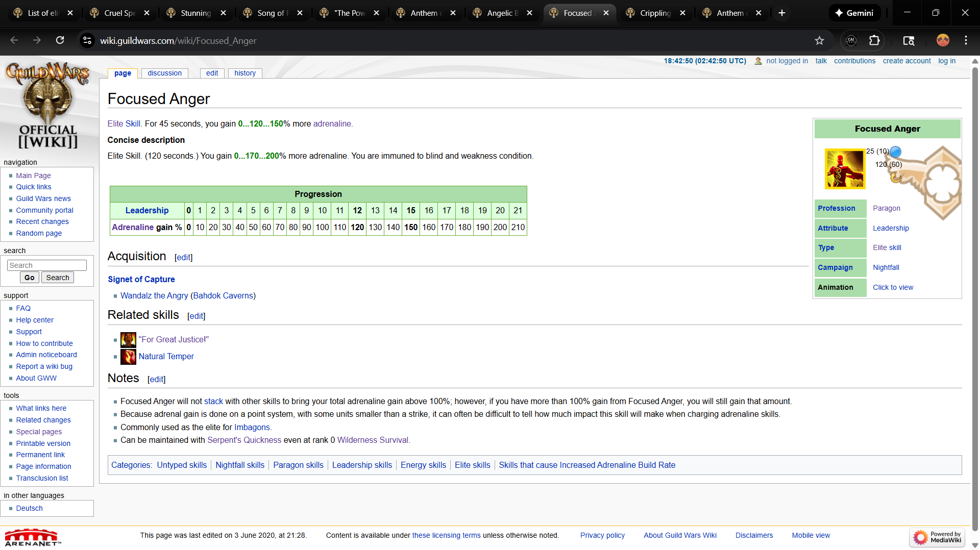
Task: Click the extension icon left of the puzzle
Action: click(x=851, y=40)
